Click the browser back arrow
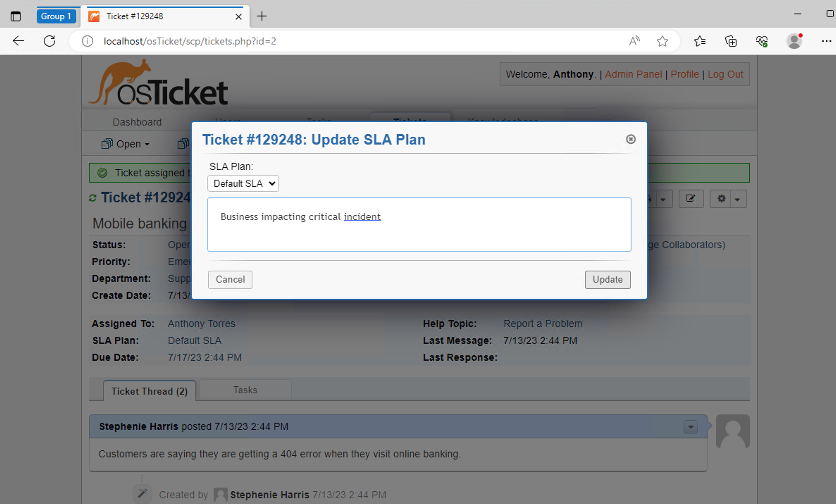Screen dimensions: 836x504 (x=18, y=41)
